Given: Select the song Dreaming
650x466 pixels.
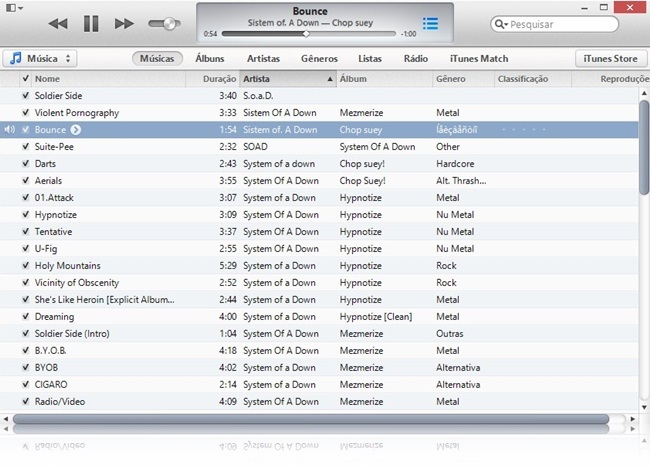Looking at the screenshot, I should pos(319,317).
